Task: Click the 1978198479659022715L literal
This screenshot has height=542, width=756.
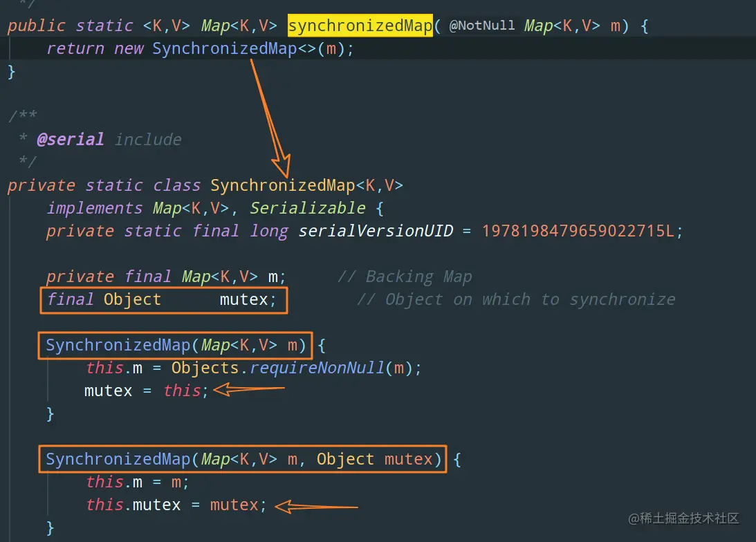Action: [578, 232]
